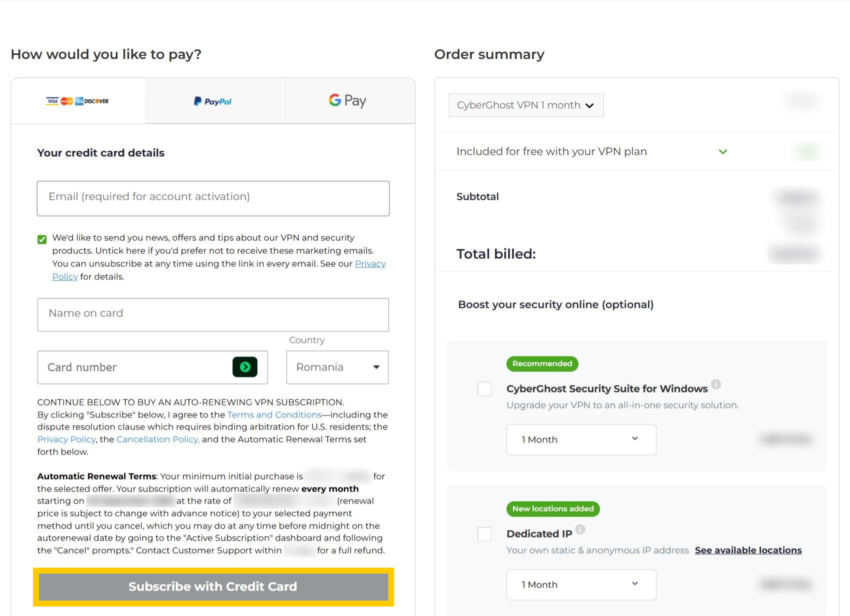Click info icon next to Security Suite for Windows
Image resolution: width=850 pixels, height=616 pixels.
pos(716,384)
